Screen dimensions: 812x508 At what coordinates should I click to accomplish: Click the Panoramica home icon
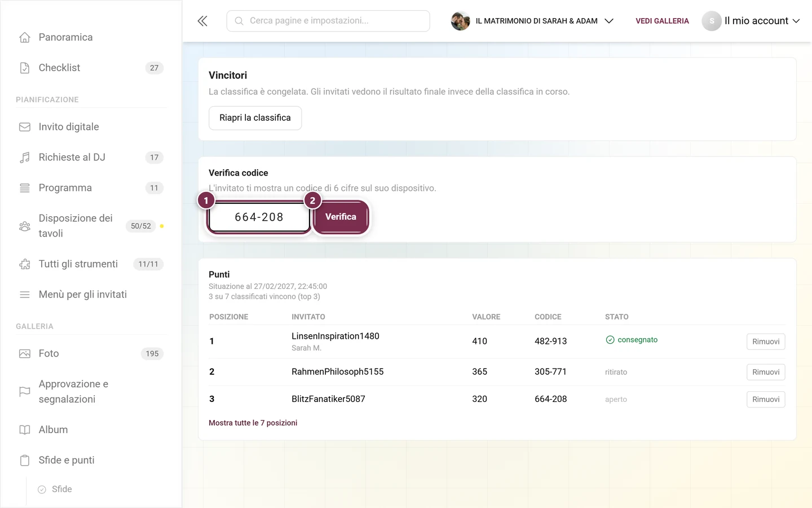[25, 37]
